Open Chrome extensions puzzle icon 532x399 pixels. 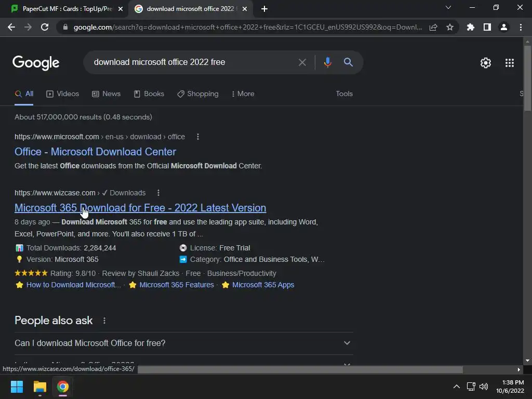point(471,27)
